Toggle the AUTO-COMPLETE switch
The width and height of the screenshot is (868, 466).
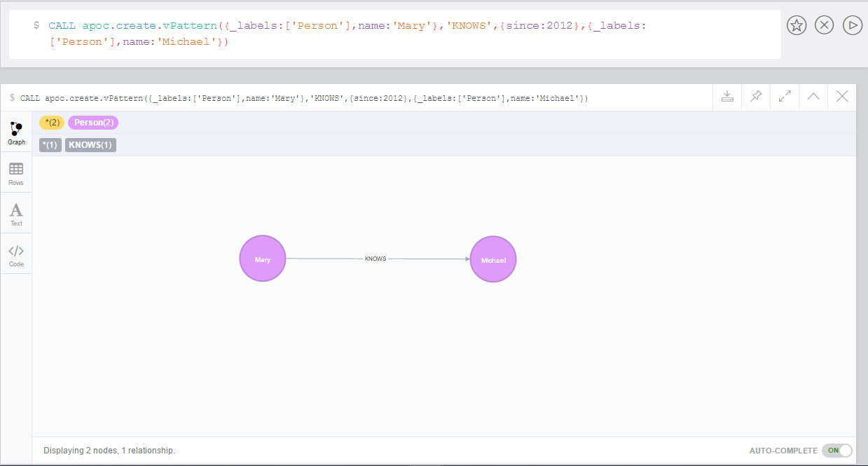coord(837,451)
